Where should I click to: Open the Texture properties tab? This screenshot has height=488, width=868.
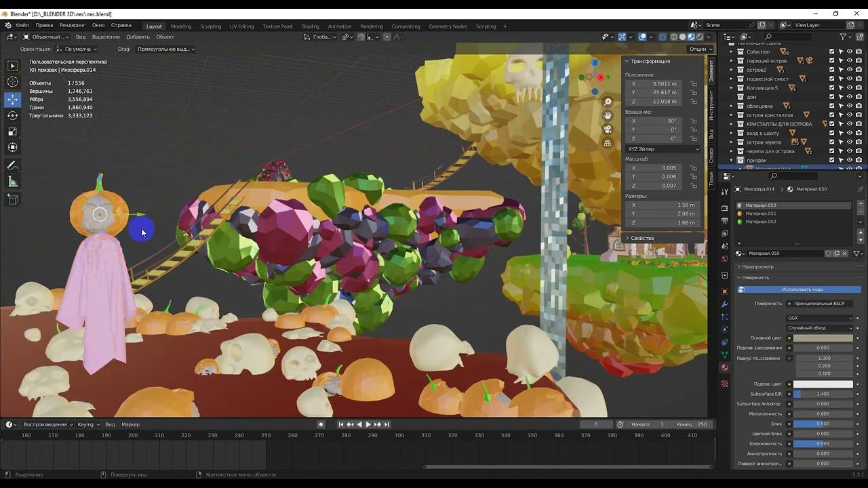pos(725,384)
